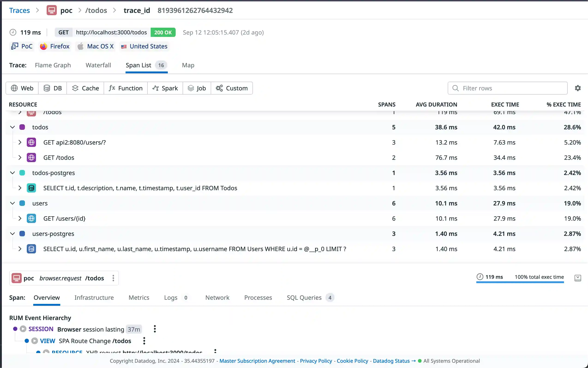Click the Firefox browser icon

tap(43, 46)
